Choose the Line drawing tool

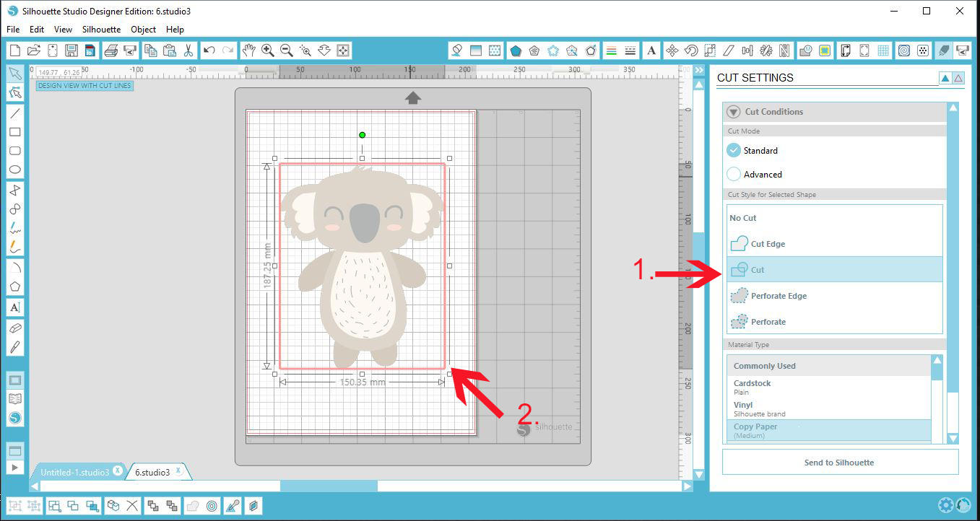[x=14, y=113]
